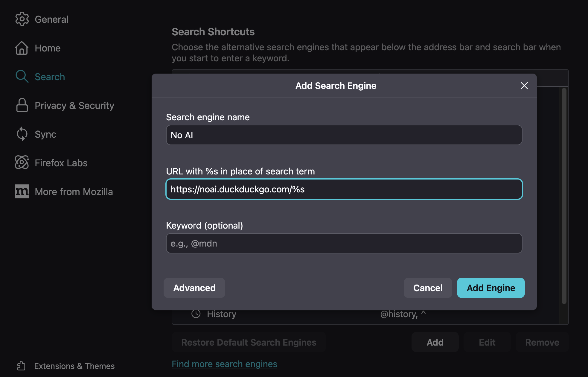Follow the Find more search engines link
The height and width of the screenshot is (377, 588).
coord(224,364)
